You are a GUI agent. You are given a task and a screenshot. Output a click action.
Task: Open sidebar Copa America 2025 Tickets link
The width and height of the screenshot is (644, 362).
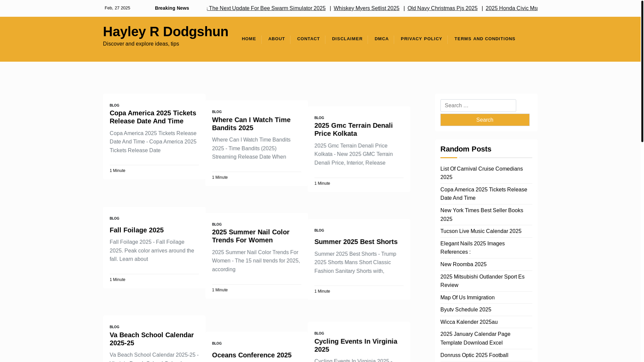[x=484, y=194]
